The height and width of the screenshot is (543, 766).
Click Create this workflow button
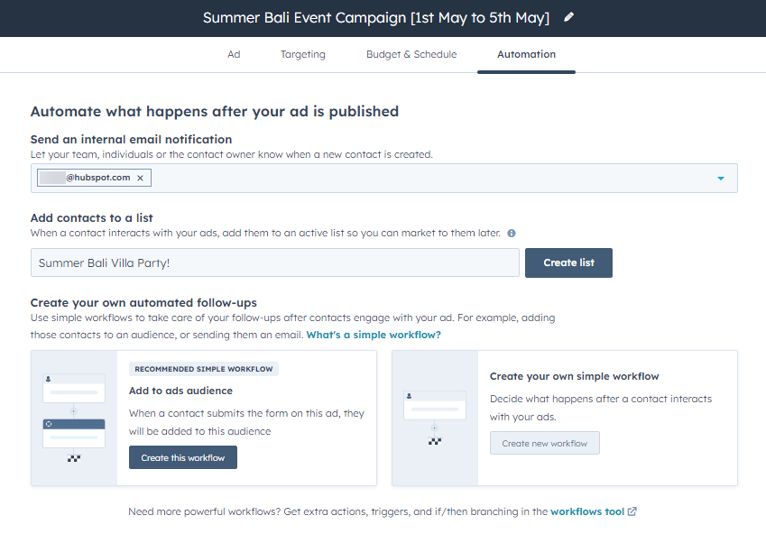[x=183, y=458]
